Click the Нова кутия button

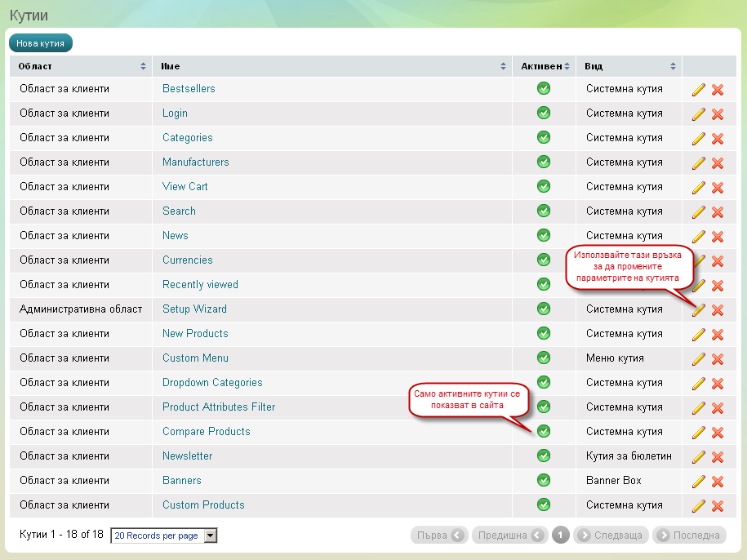(x=41, y=43)
